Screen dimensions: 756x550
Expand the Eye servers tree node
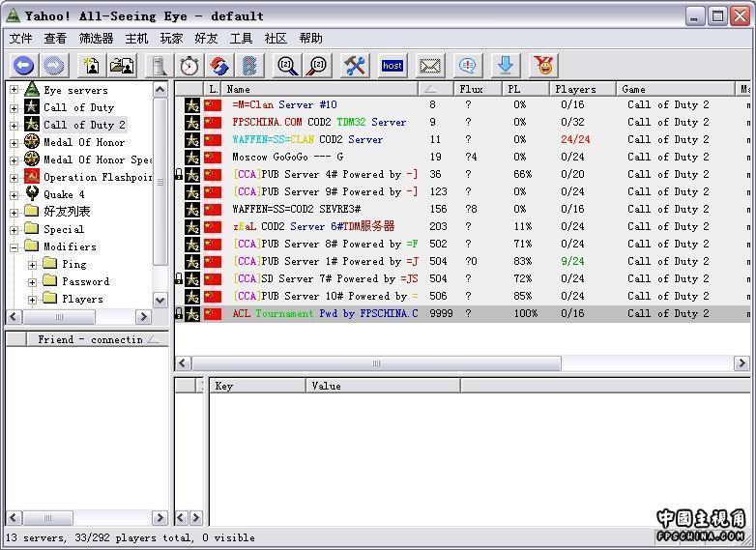point(14,90)
